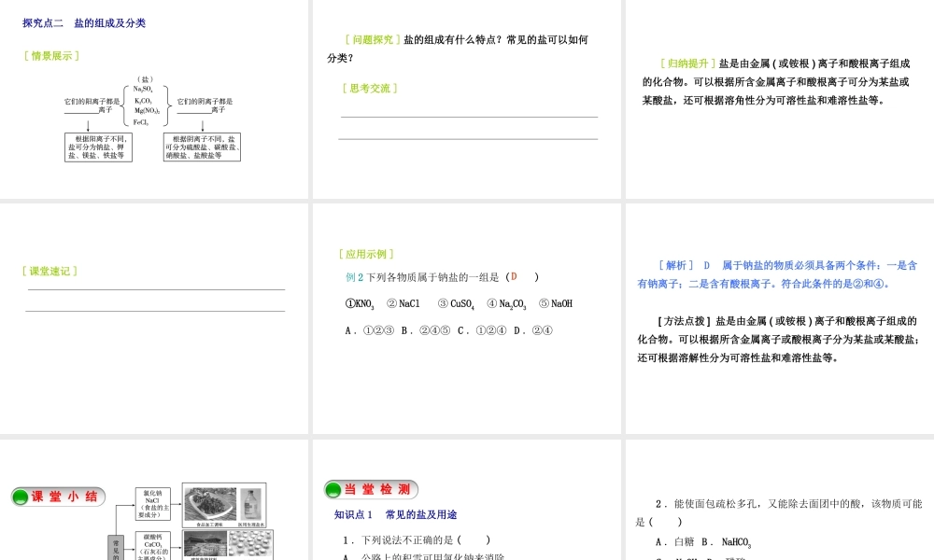Click item ②NaCl

[x=403, y=303]
